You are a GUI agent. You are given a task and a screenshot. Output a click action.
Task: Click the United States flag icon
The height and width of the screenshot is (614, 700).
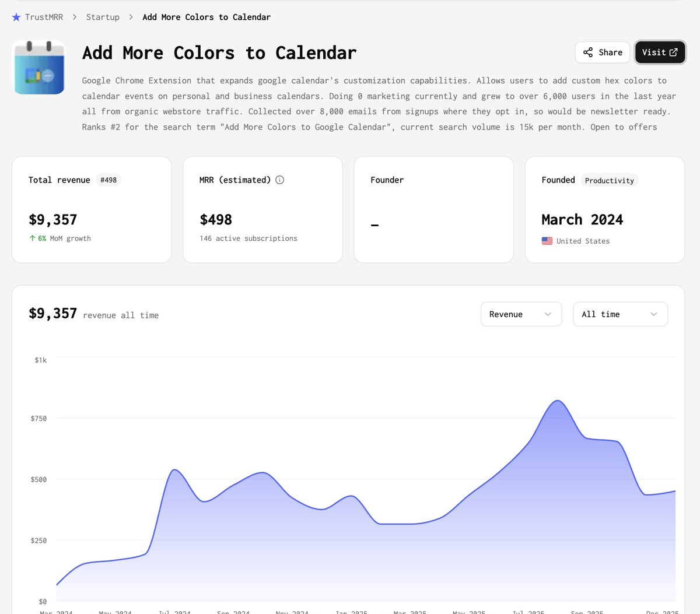tap(547, 241)
